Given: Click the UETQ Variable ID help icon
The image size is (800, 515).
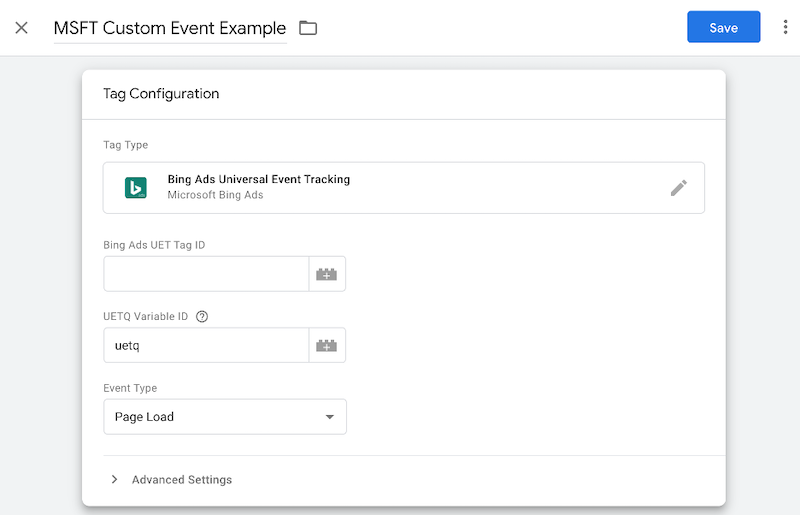Looking at the screenshot, I should pos(202,316).
